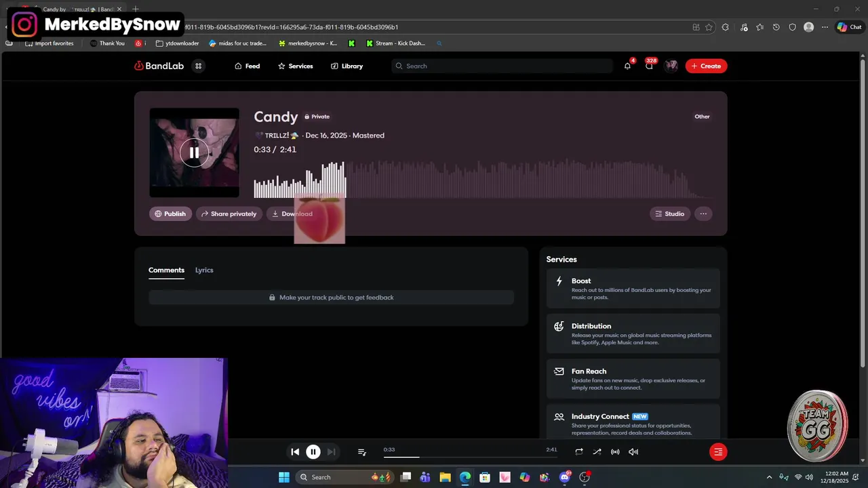Click the BandLab search field
Screen dimensions: 868x488
(x=502, y=66)
